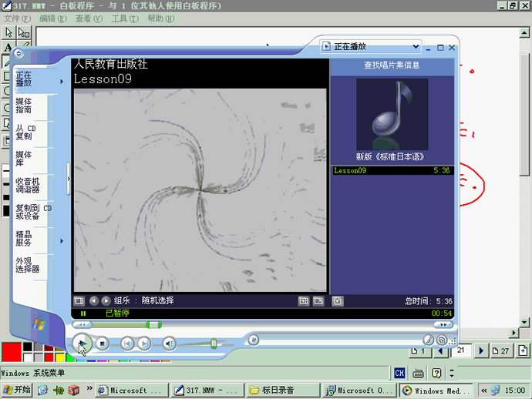Click the page number field showing 21
The width and height of the screenshot is (532, 399).
coord(461,350)
